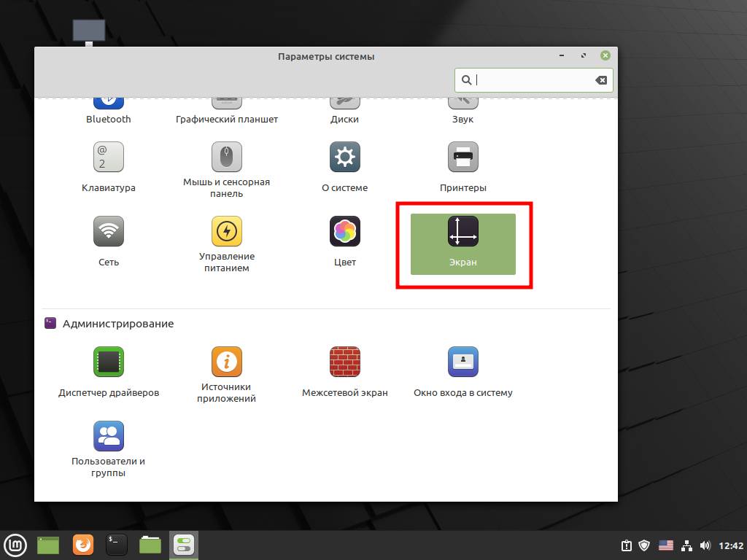Open Окно входа в систему settings

click(462, 362)
